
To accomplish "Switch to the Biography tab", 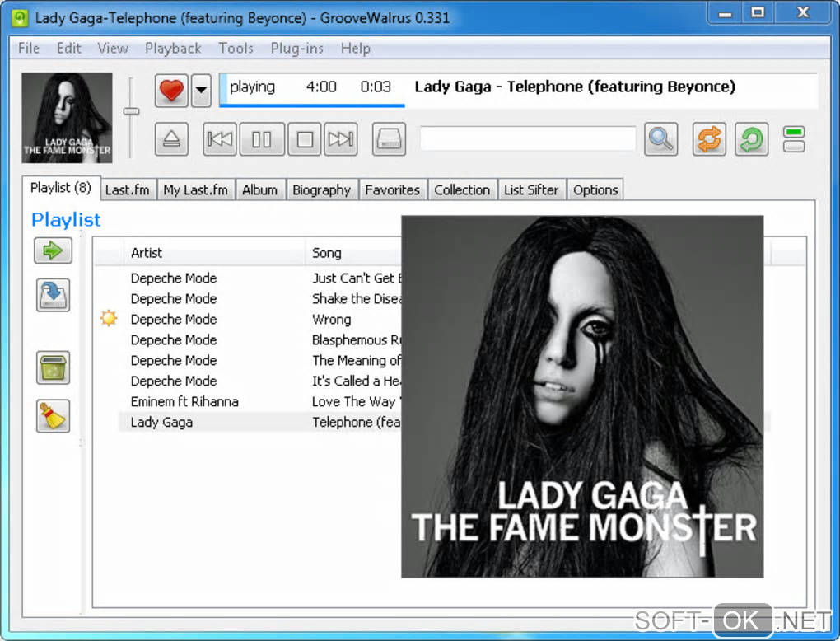I will pos(321,189).
